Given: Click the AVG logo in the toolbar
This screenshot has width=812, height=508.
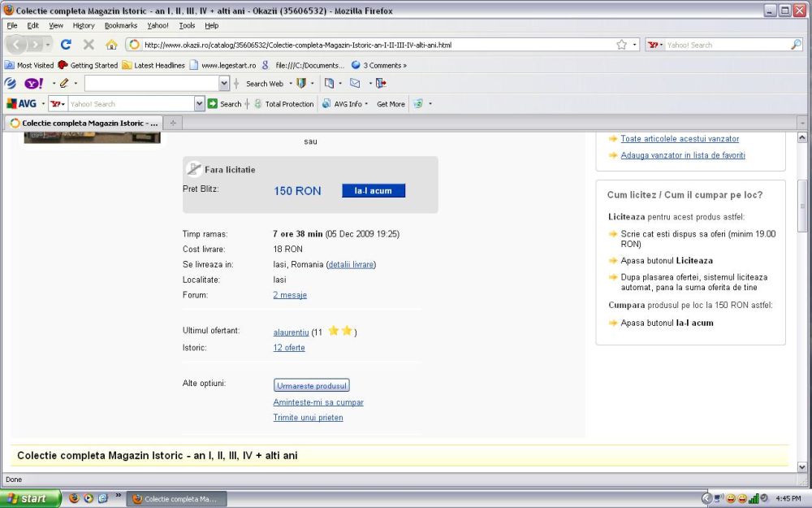Looking at the screenshot, I should 22,104.
